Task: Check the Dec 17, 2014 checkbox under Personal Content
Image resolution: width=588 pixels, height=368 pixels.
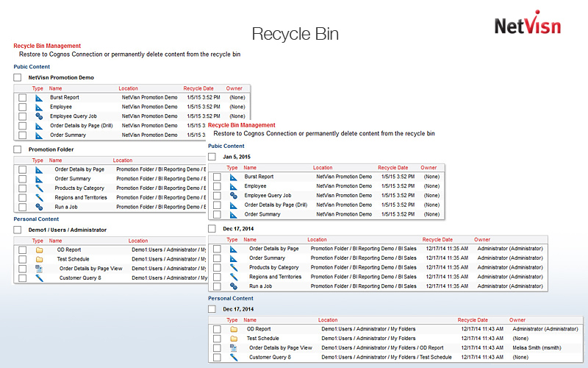Action: point(212,308)
